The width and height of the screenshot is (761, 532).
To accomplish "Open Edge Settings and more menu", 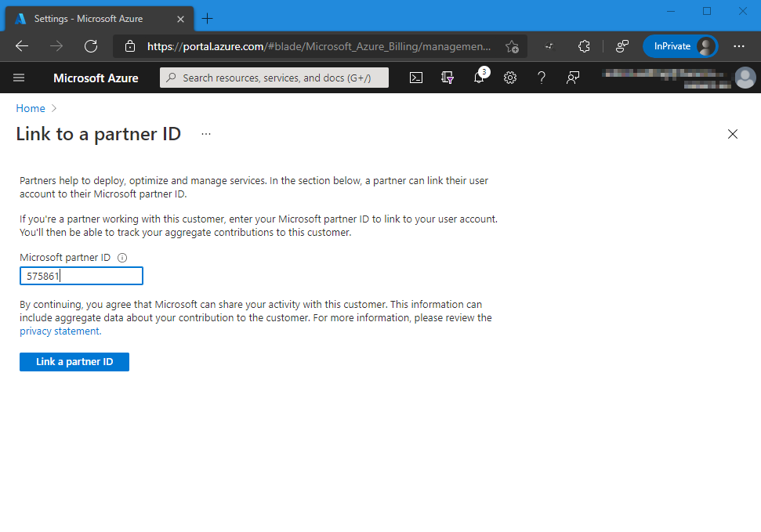I will tap(739, 46).
